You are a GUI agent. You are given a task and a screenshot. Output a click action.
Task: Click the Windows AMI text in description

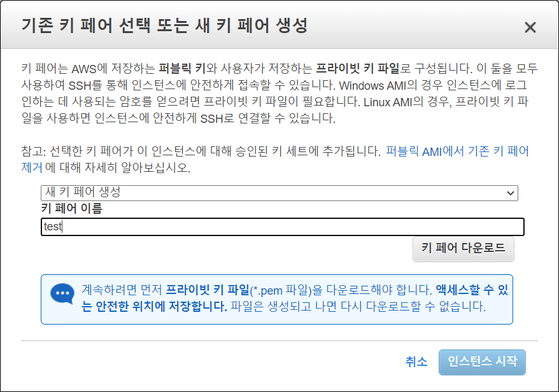pyautogui.click(x=373, y=85)
